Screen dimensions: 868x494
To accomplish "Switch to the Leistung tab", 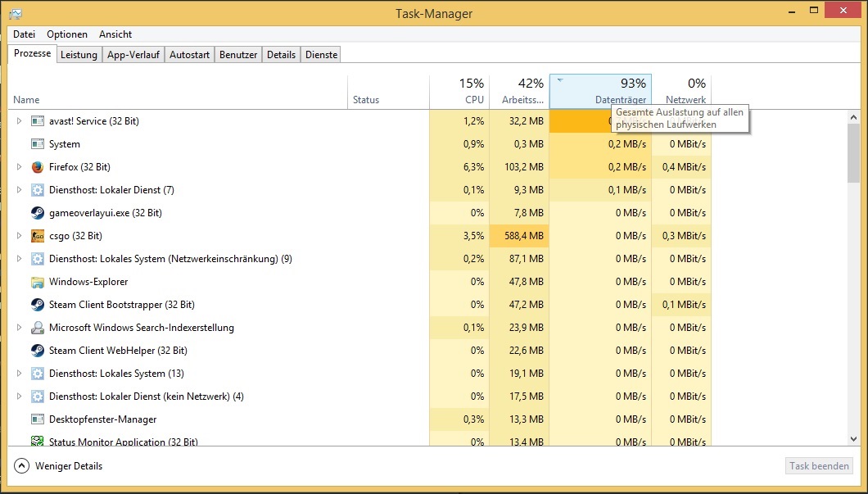I will pos(79,55).
